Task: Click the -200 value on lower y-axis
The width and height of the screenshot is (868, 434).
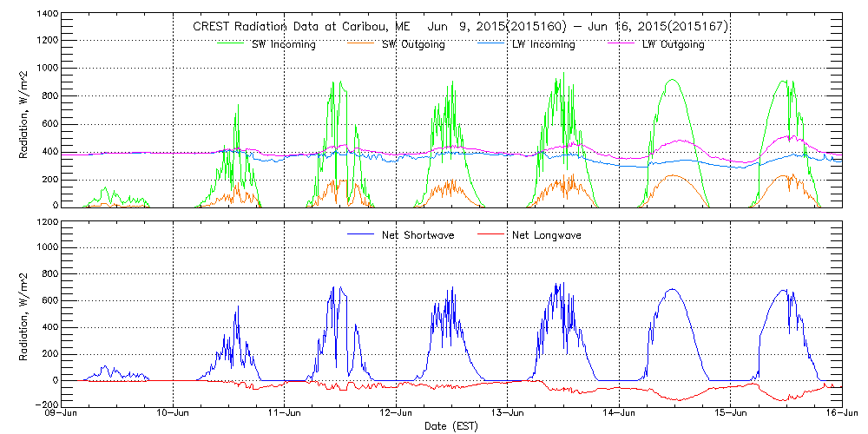Action: click(x=47, y=404)
